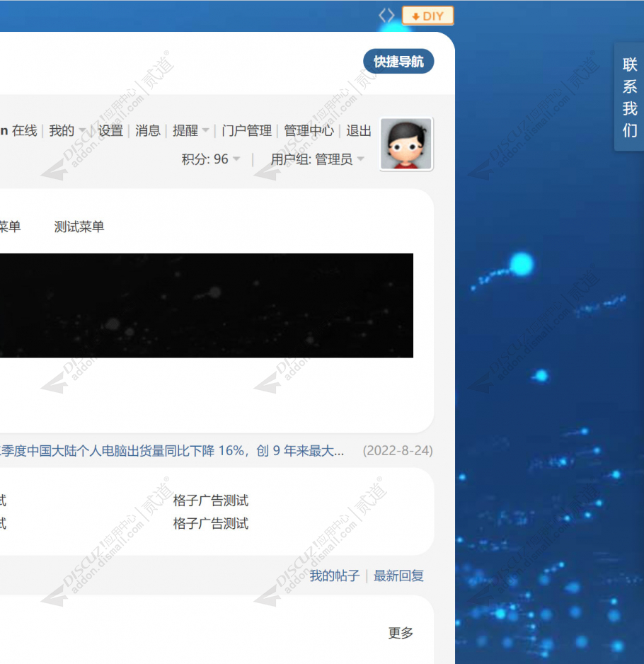Open 最新回复
The image size is (644, 664).
click(x=398, y=576)
